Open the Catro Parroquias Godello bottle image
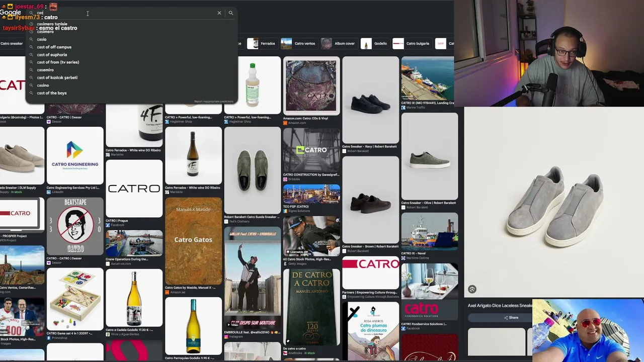This screenshot has width=644, height=362. pos(193,326)
